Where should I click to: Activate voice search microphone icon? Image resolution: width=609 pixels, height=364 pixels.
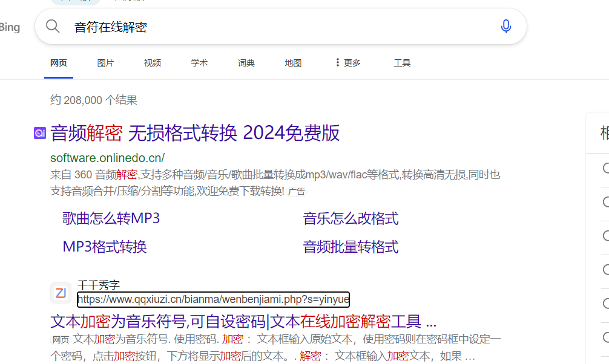pyautogui.click(x=505, y=27)
